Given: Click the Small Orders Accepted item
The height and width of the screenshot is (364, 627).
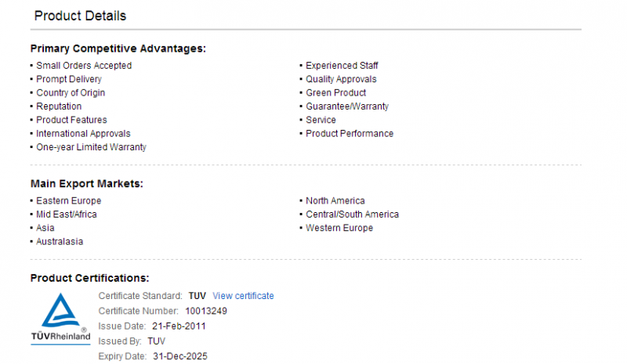Looking at the screenshot, I should [x=84, y=66].
